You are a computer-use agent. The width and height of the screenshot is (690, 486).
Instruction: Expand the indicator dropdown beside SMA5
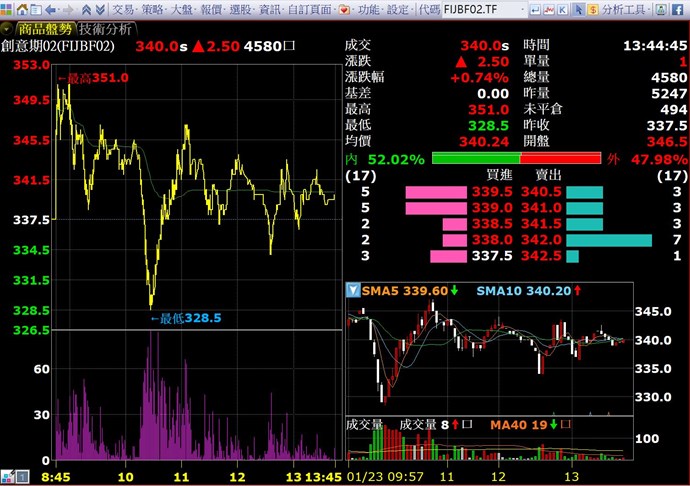pos(352,291)
